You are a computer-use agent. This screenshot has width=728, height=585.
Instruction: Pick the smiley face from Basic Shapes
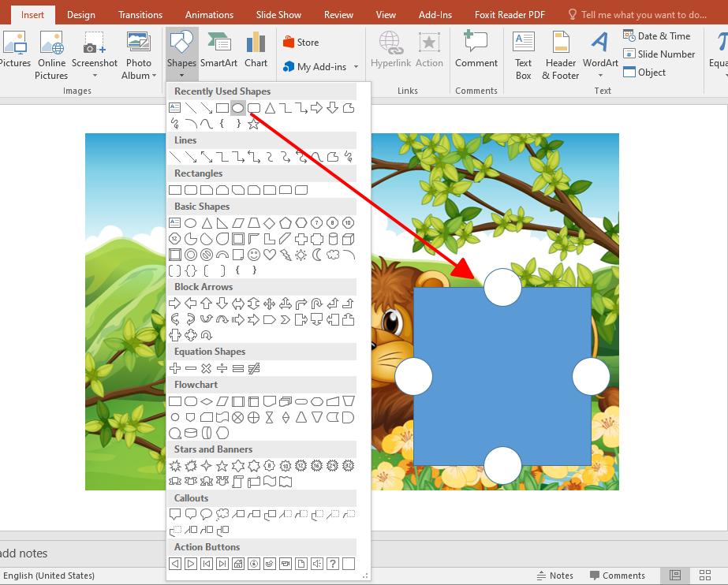252,255
